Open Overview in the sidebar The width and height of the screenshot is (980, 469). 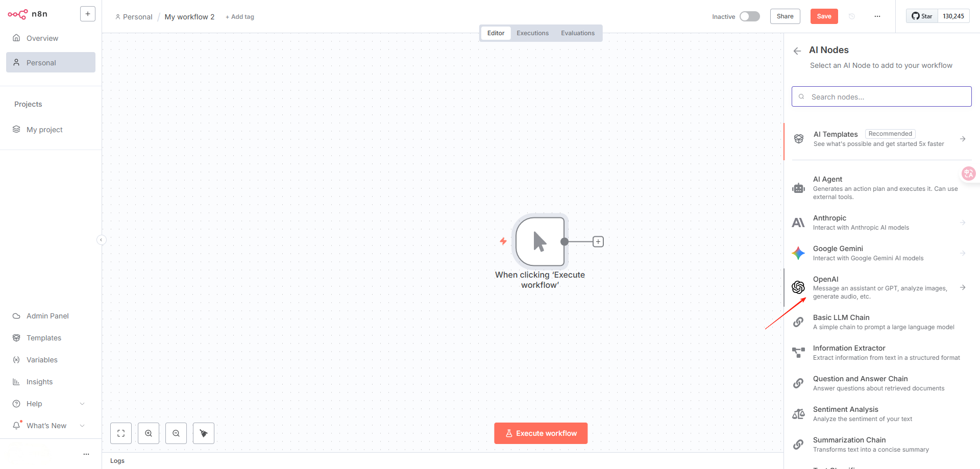click(x=51, y=38)
